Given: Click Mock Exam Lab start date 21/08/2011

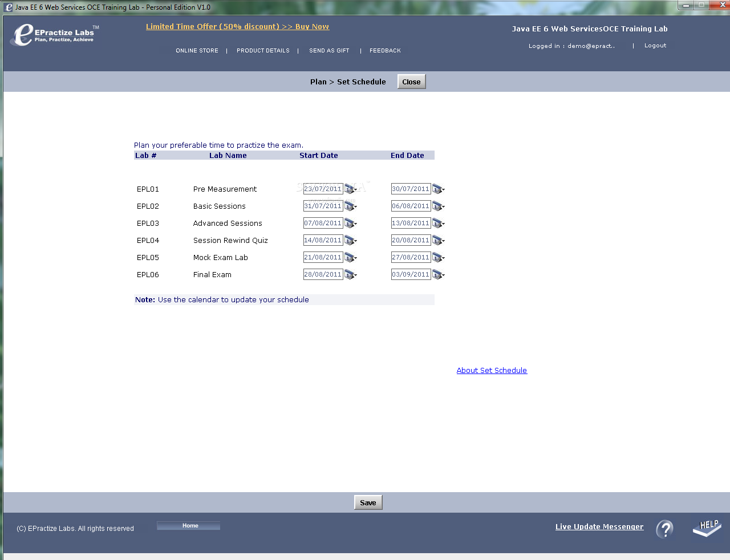Looking at the screenshot, I should [323, 257].
